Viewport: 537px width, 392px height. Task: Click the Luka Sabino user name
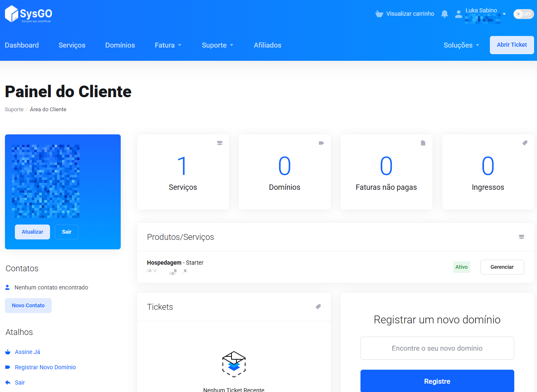point(481,10)
